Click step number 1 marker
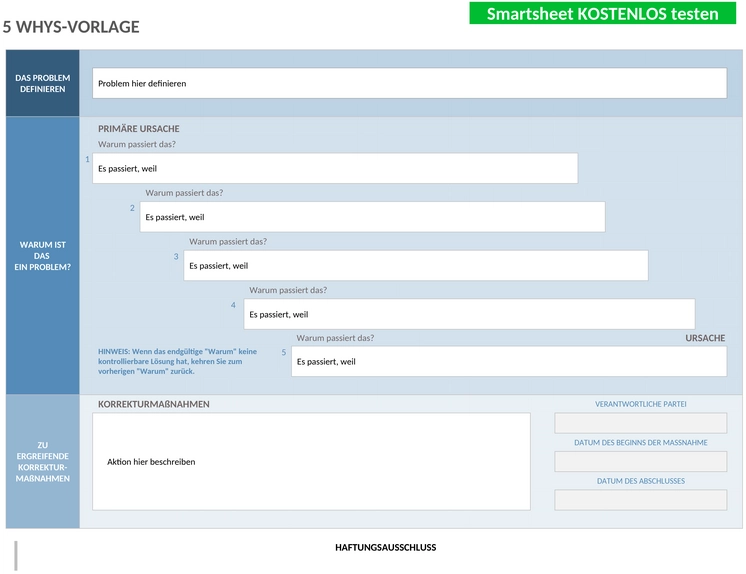Screen dimensions: 746x574 [x=87, y=159]
